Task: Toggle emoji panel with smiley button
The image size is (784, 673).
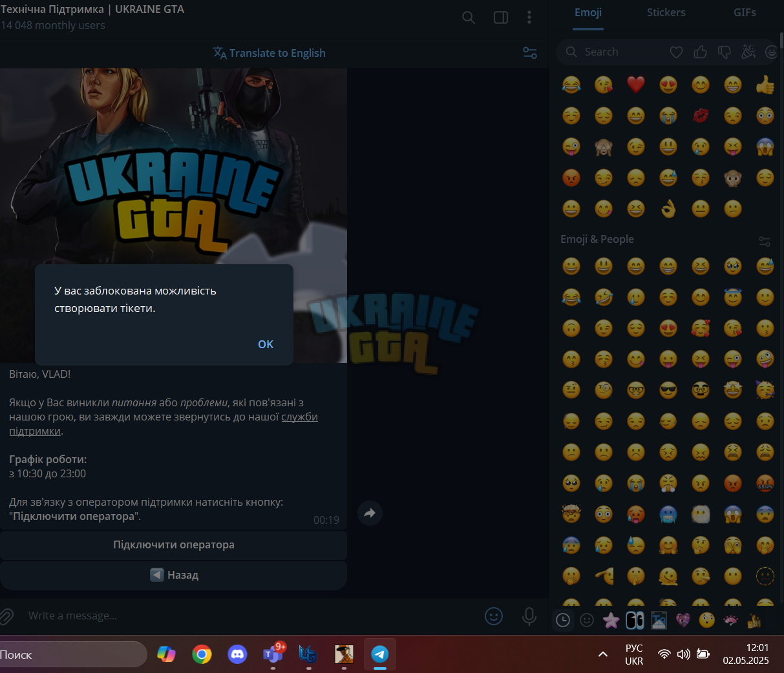Action: pos(494,616)
